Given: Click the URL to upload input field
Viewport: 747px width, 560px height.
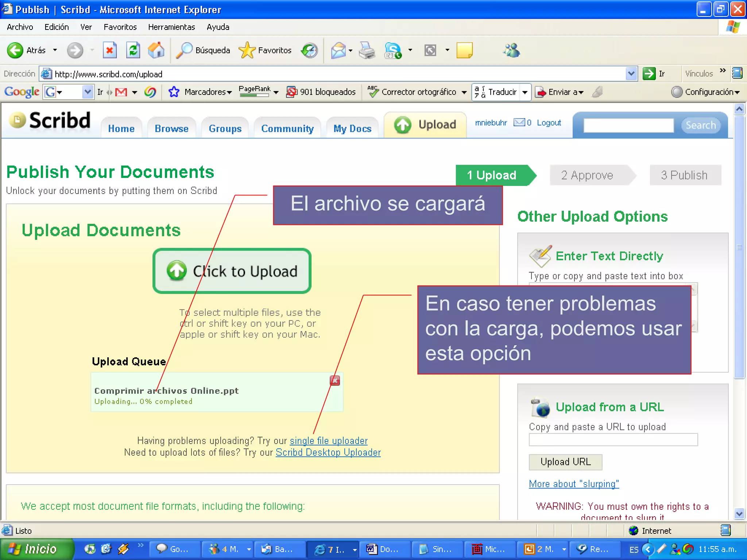Looking at the screenshot, I should pyautogui.click(x=613, y=440).
